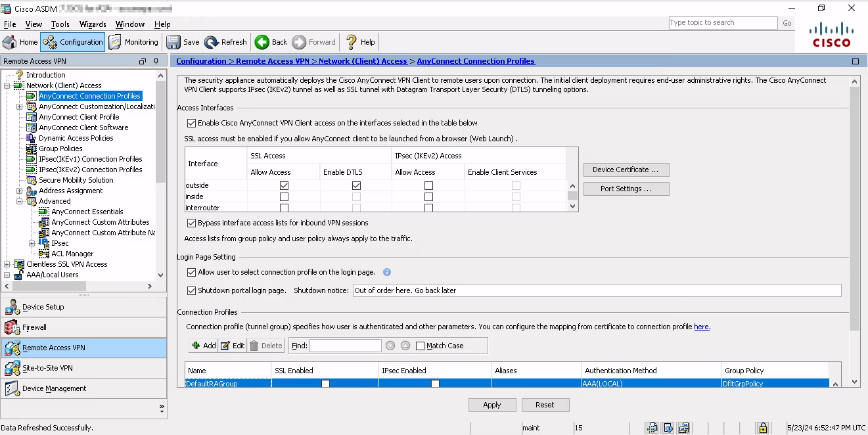Collapse the Network (Client) Access tree node
The image size is (868, 435).
7,85
